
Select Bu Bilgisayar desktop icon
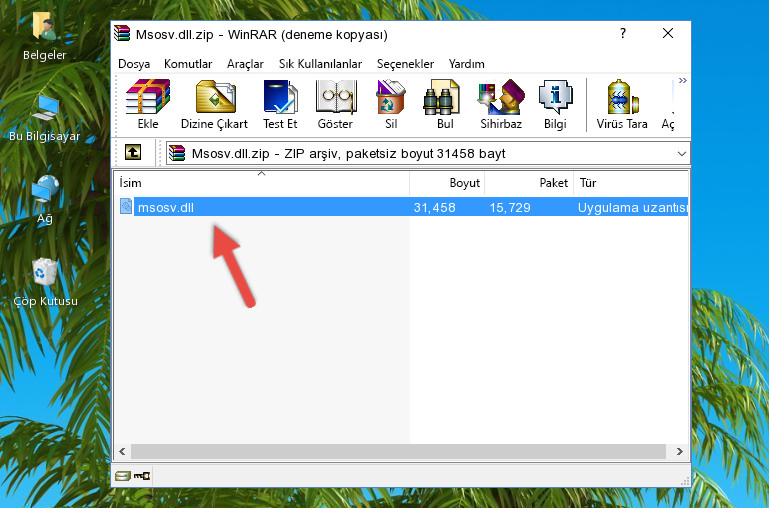tap(45, 119)
